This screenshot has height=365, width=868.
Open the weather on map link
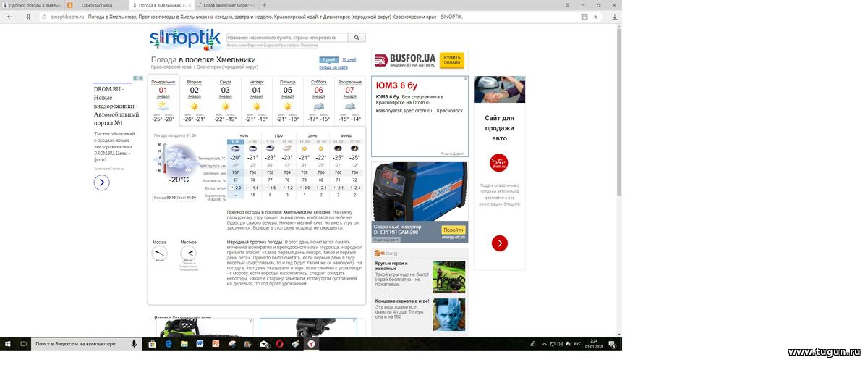point(333,67)
